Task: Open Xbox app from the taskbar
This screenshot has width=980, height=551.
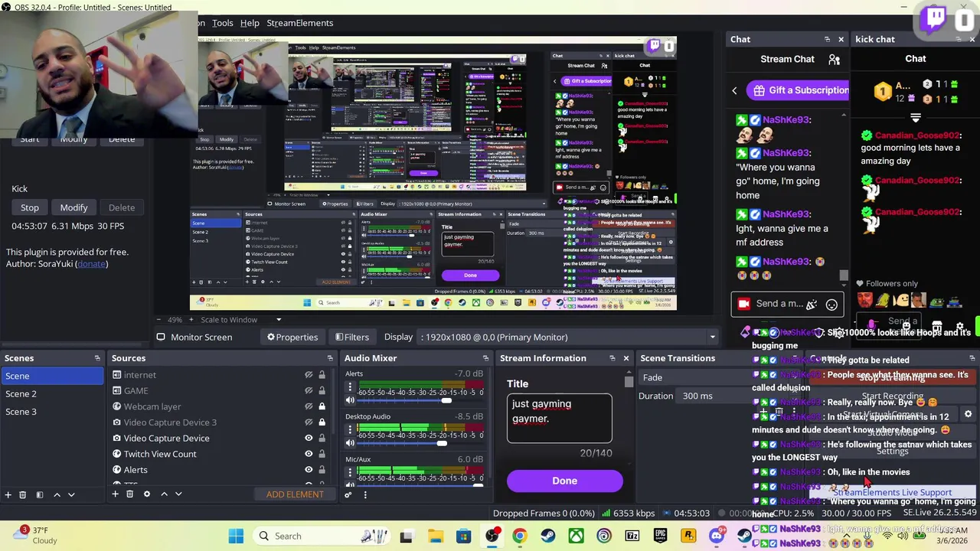Action: [576, 536]
